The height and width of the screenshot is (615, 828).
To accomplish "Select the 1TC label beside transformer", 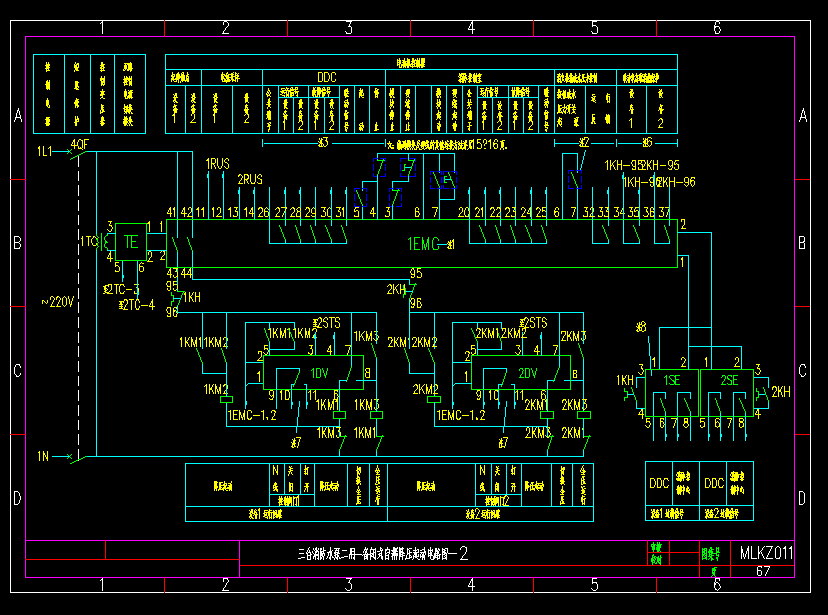I will [89, 242].
